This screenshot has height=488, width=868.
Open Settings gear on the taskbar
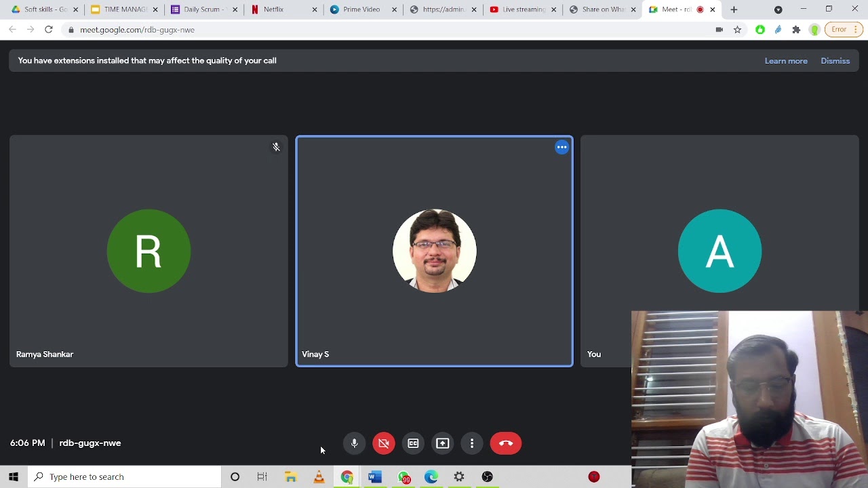(459, 477)
